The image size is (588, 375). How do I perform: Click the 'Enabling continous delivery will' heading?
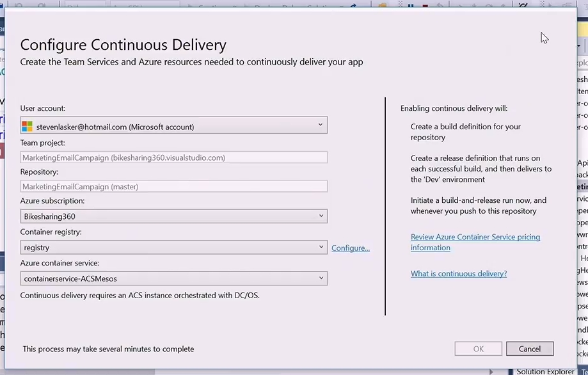pos(454,108)
